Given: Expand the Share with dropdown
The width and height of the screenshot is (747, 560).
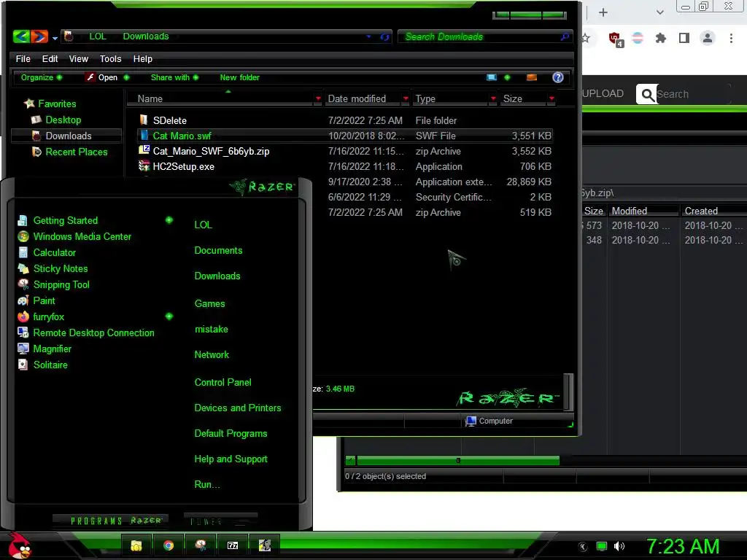Looking at the screenshot, I should (174, 77).
